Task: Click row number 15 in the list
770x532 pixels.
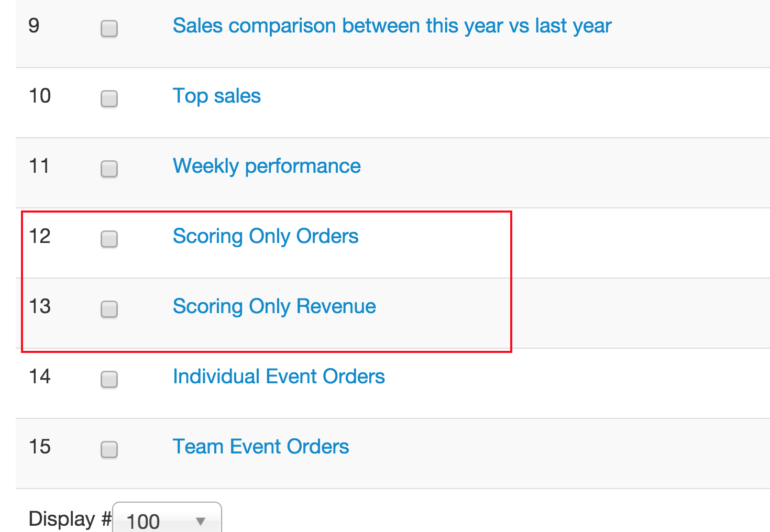Action: click(x=40, y=447)
